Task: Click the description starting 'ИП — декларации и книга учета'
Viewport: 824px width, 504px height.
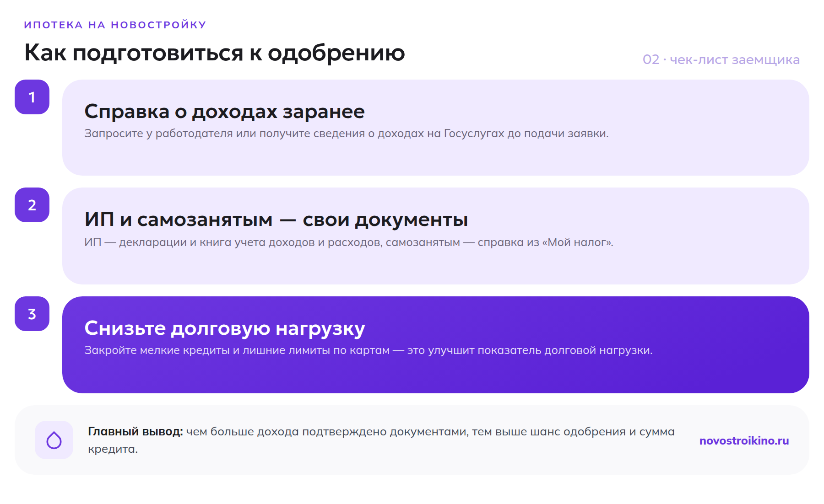Action: tap(349, 242)
